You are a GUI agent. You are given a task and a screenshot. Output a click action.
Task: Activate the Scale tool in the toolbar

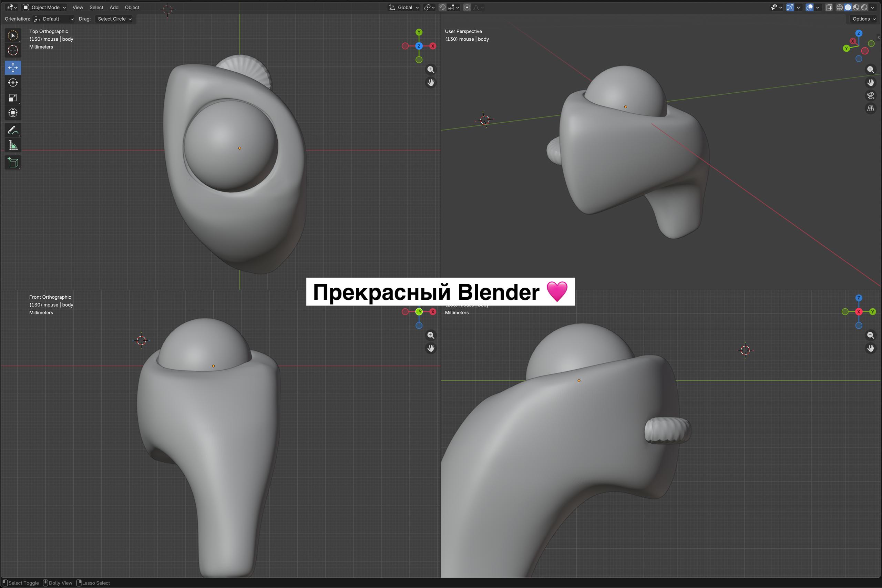(x=13, y=98)
